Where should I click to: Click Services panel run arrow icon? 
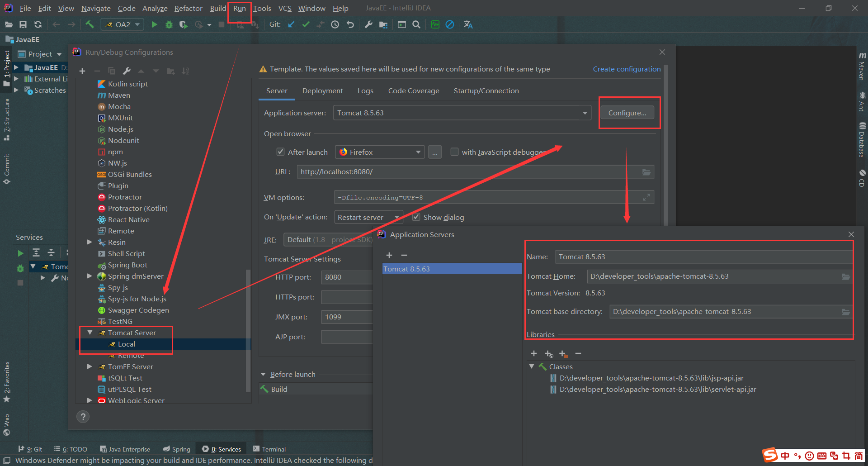(x=20, y=253)
